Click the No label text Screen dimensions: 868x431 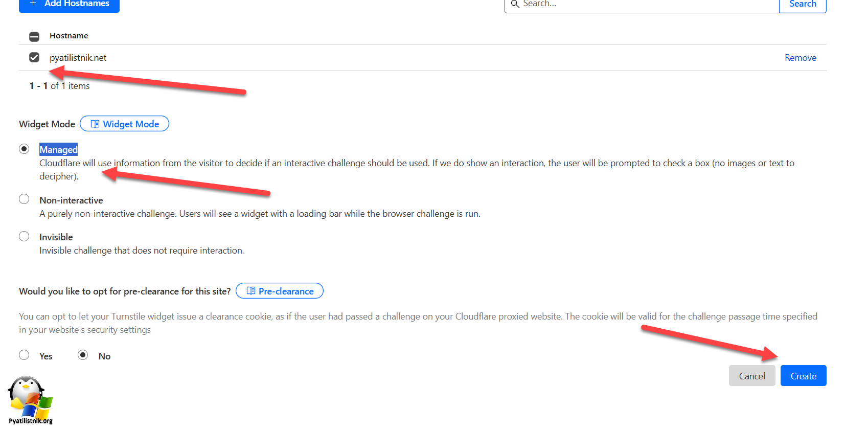point(104,356)
